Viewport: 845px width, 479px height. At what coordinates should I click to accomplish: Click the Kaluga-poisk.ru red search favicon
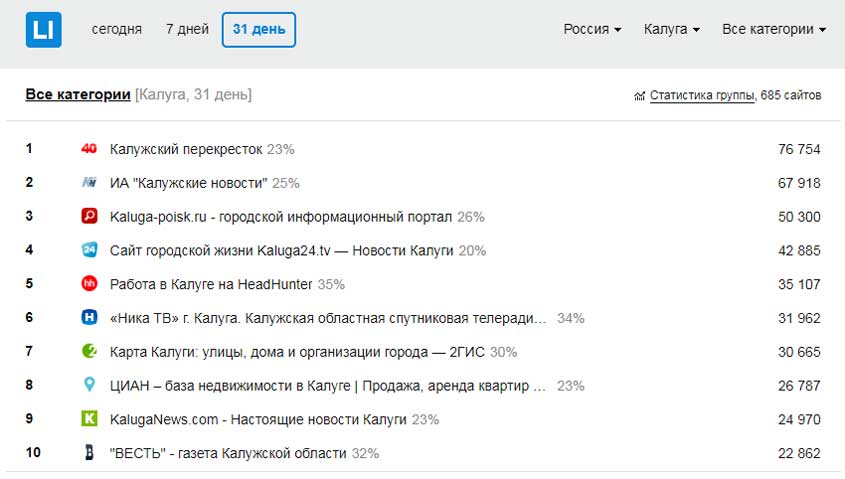tap(88, 216)
